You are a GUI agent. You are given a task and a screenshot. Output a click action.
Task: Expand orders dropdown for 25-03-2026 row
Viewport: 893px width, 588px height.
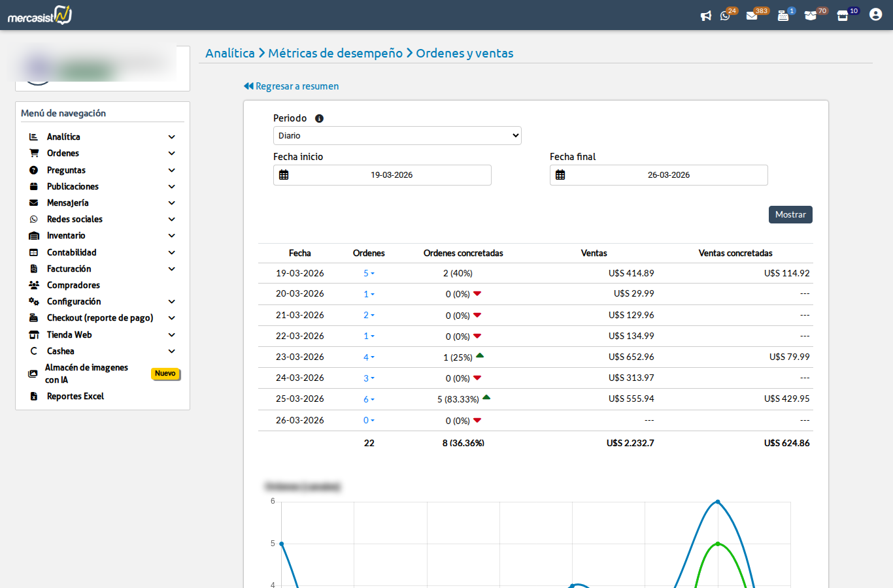pyautogui.click(x=369, y=399)
